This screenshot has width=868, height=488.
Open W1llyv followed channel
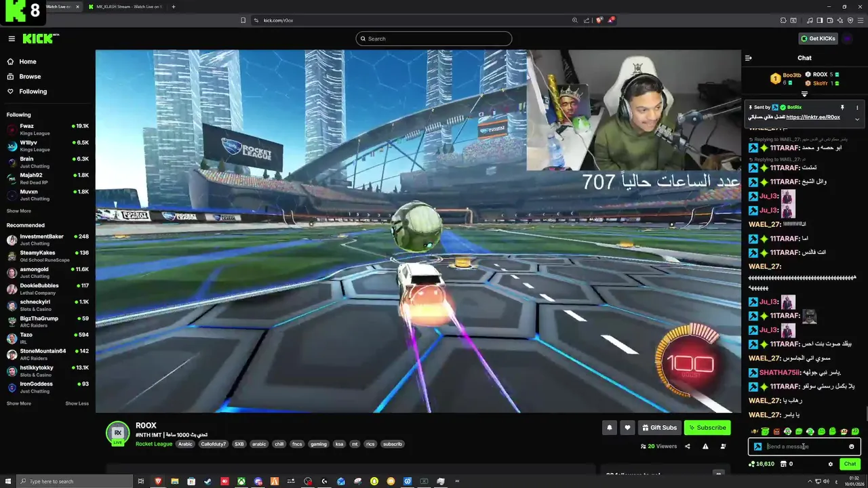click(x=47, y=146)
